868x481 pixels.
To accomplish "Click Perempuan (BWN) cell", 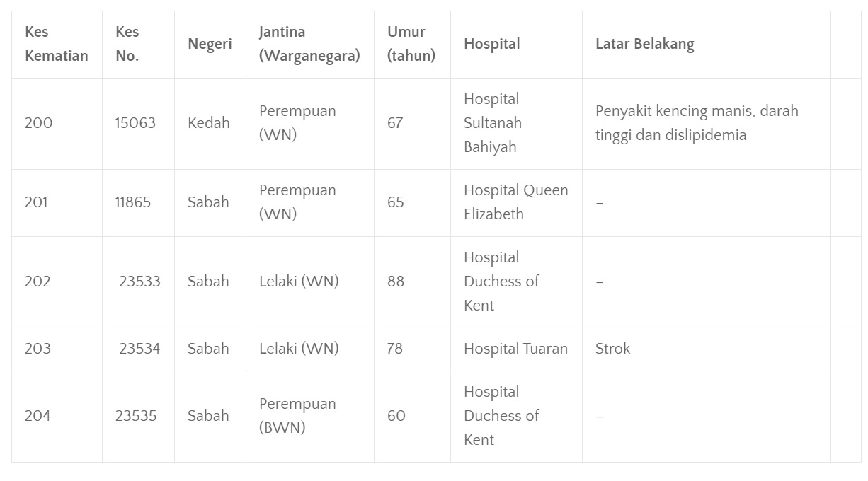I will tap(310, 416).
